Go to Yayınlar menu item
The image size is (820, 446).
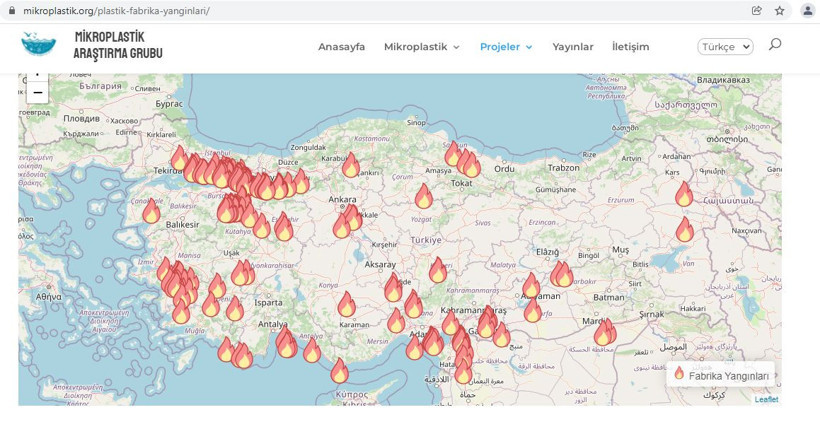click(x=573, y=47)
